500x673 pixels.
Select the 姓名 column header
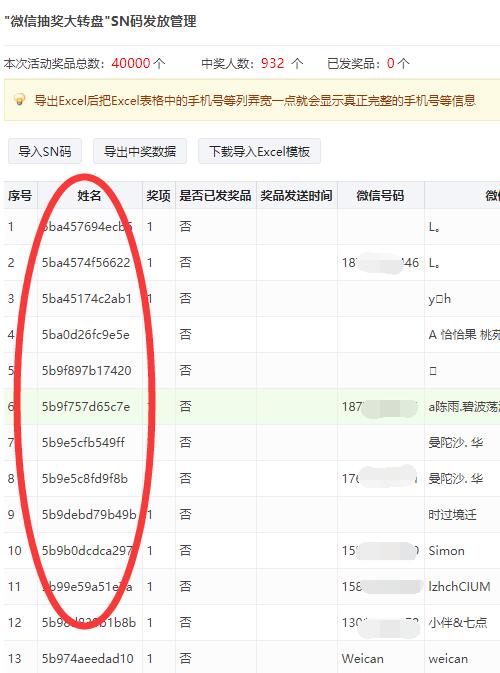click(x=90, y=196)
